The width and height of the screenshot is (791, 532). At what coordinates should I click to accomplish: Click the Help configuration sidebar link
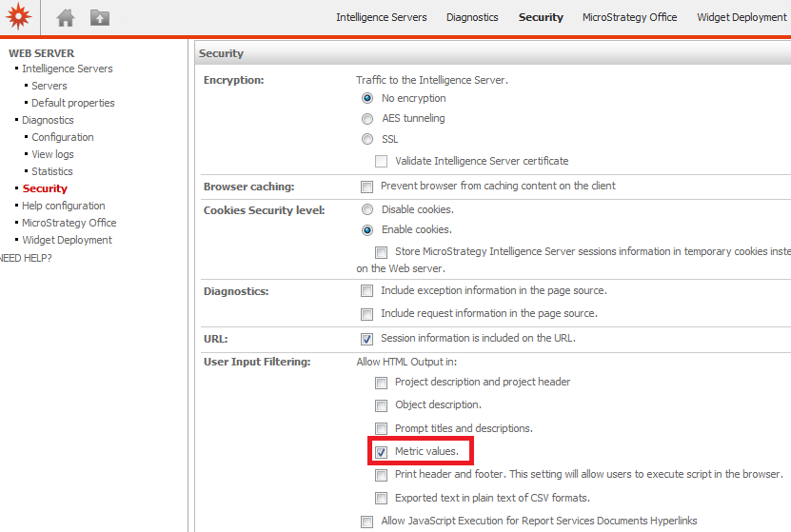pos(64,206)
